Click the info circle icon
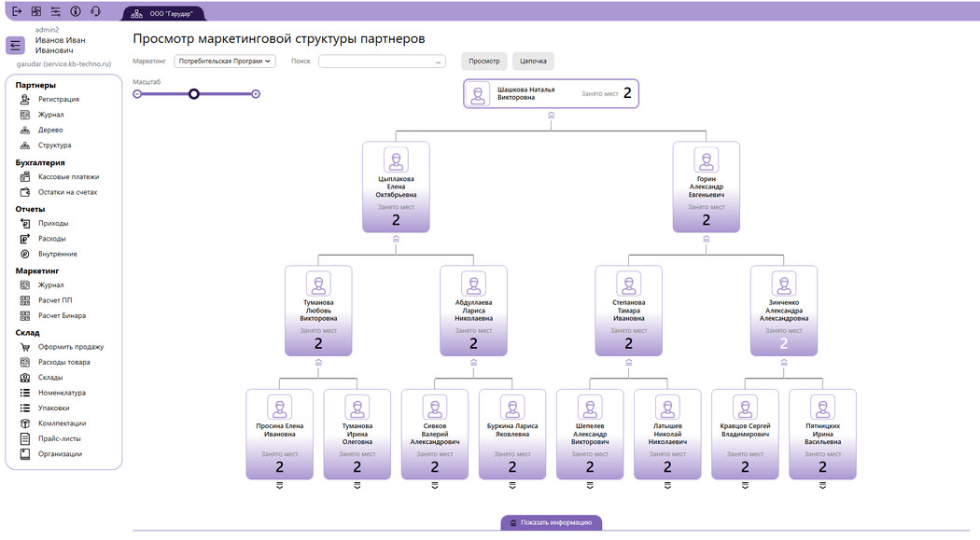980x540 pixels. coord(76,11)
